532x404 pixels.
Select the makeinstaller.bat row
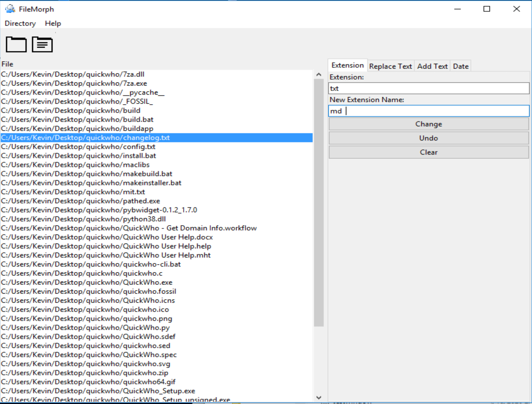156,183
